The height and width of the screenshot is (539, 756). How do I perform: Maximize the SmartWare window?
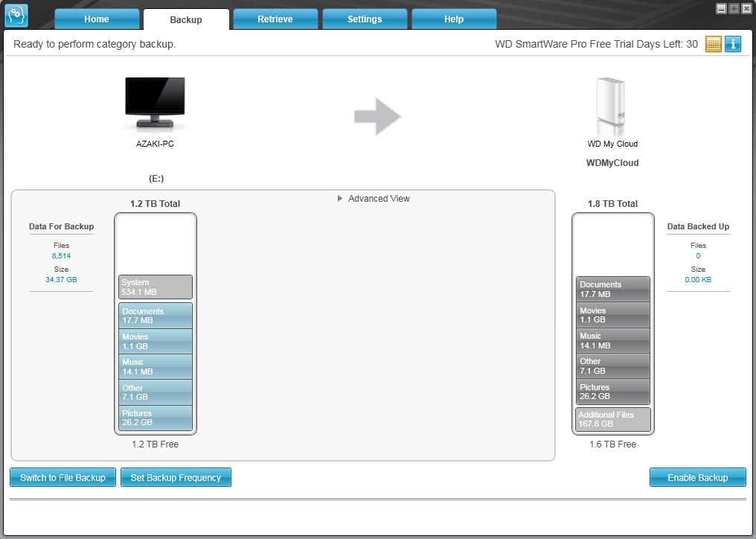[734, 9]
